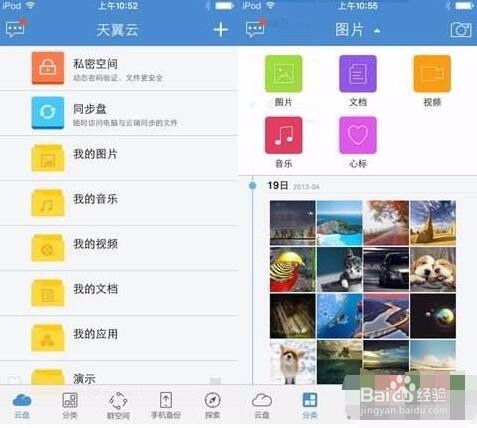Open the rocky desert spire thumbnail
Screen dimensions: 477x428
pos(433,223)
